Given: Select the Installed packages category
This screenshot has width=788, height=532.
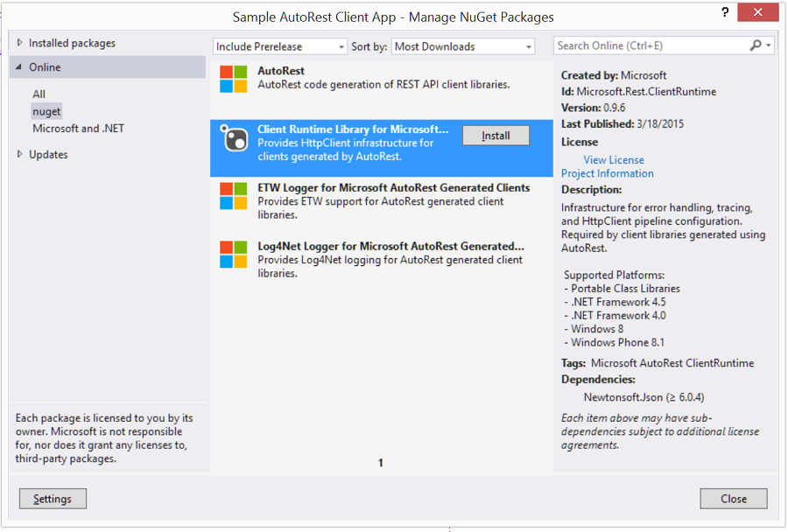Looking at the screenshot, I should coord(72,43).
